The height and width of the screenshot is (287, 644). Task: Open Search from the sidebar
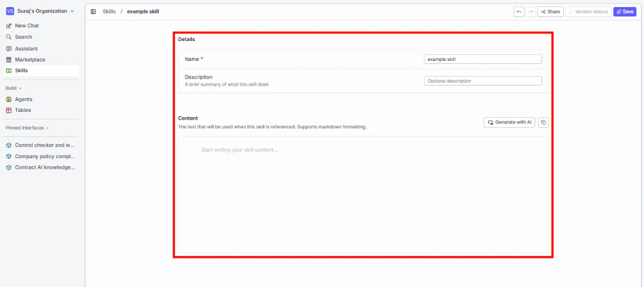point(23,36)
